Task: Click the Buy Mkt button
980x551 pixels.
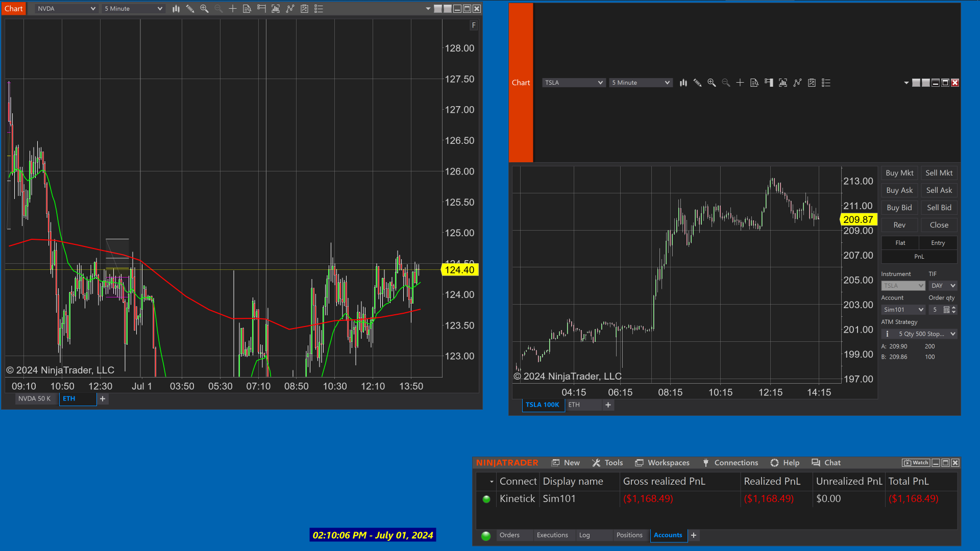Action: click(x=899, y=173)
